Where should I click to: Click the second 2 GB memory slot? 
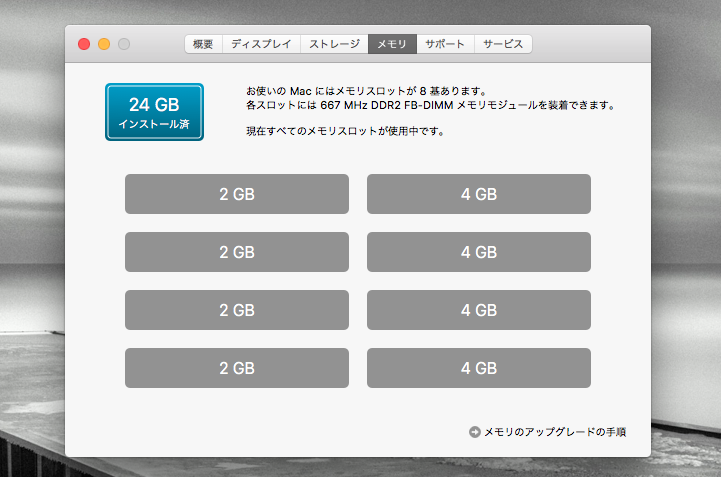[237, 252]
